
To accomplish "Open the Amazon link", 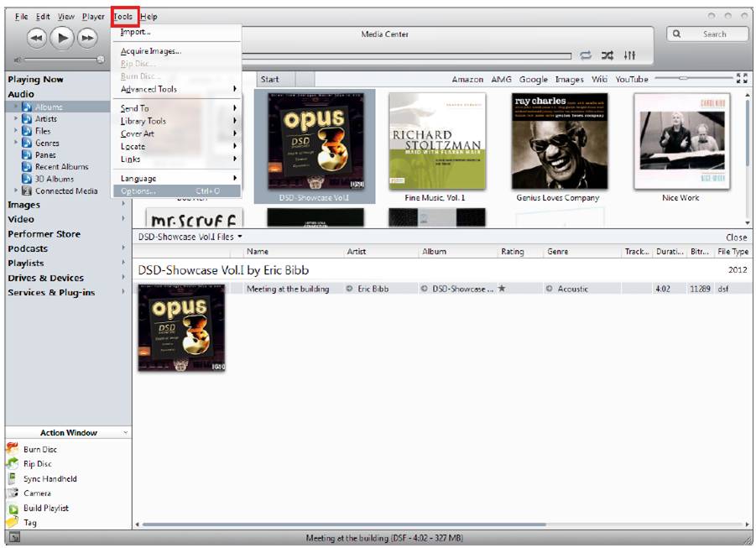I will coord(467,79).
